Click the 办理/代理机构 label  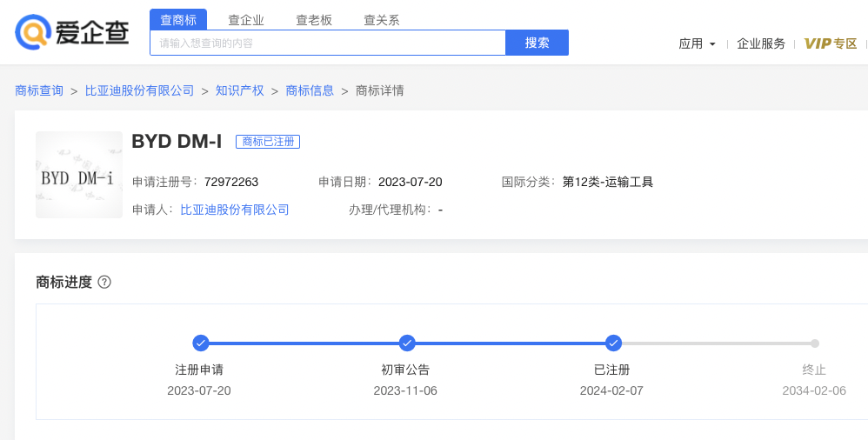point(391,210)
